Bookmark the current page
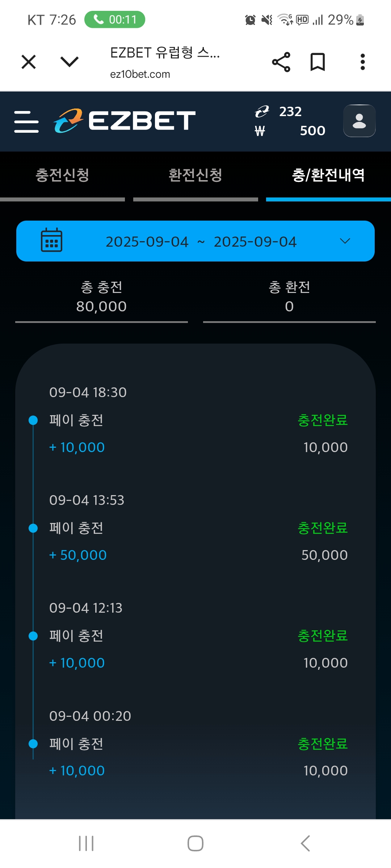391x868 pixels. click(x=318, y=62)
